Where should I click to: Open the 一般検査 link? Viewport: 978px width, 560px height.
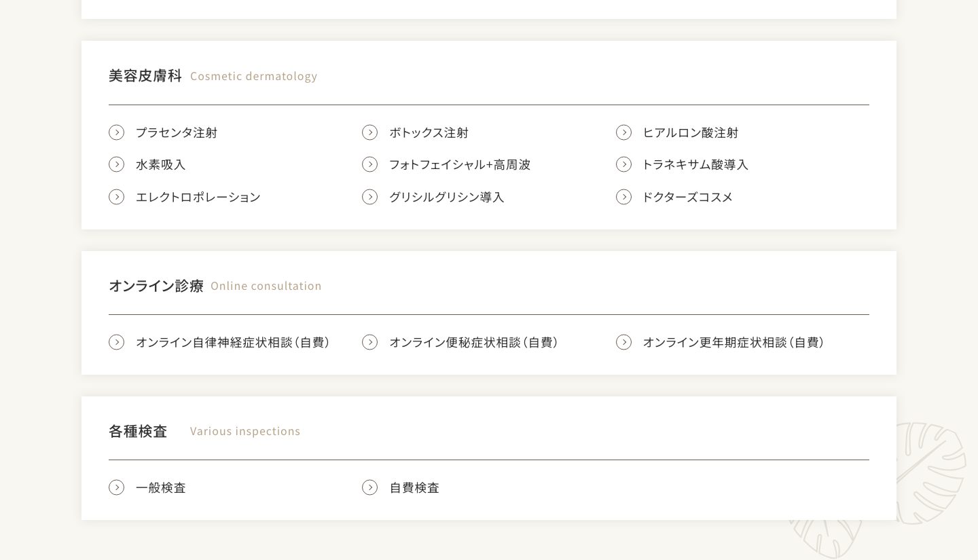[x=160, y=487]
